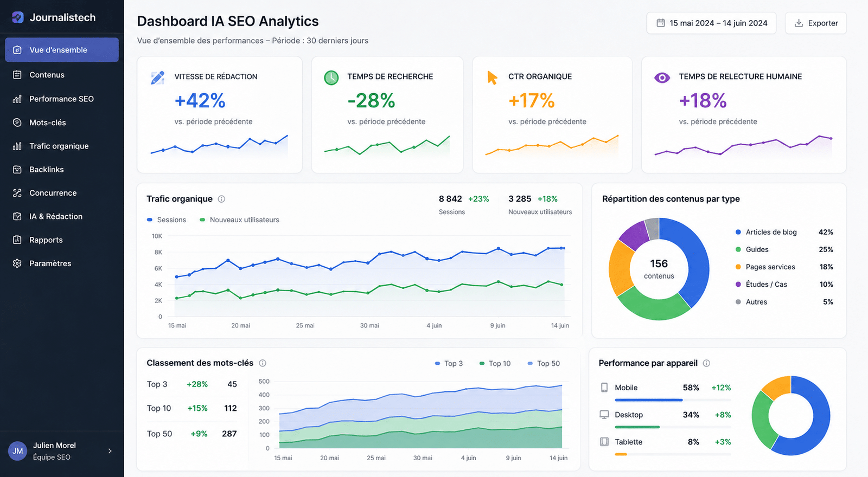Go to Performance SEO

(x=62, y=99)
